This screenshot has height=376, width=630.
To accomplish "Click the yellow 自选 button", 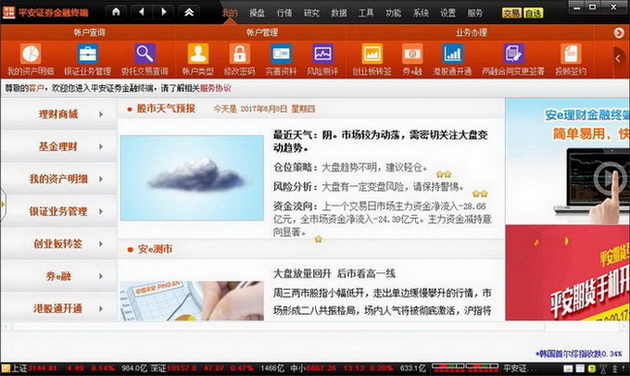I will pos(533,13).
